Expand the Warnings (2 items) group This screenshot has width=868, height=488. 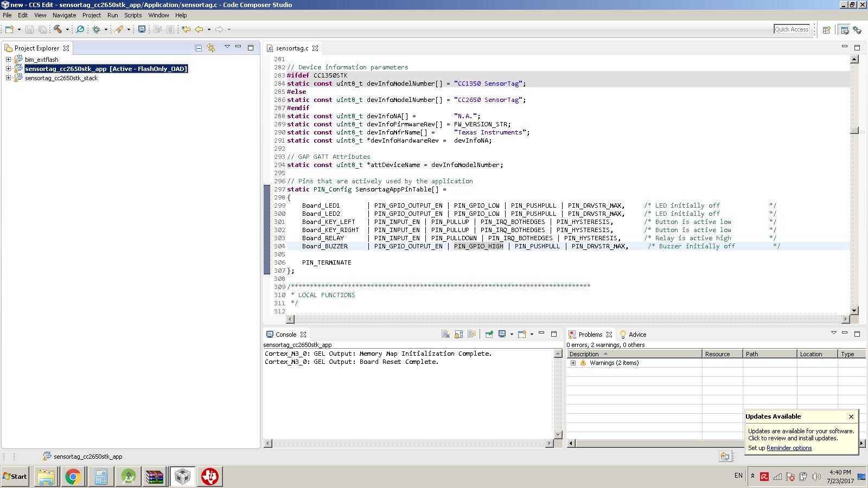(x=573, y=363)
